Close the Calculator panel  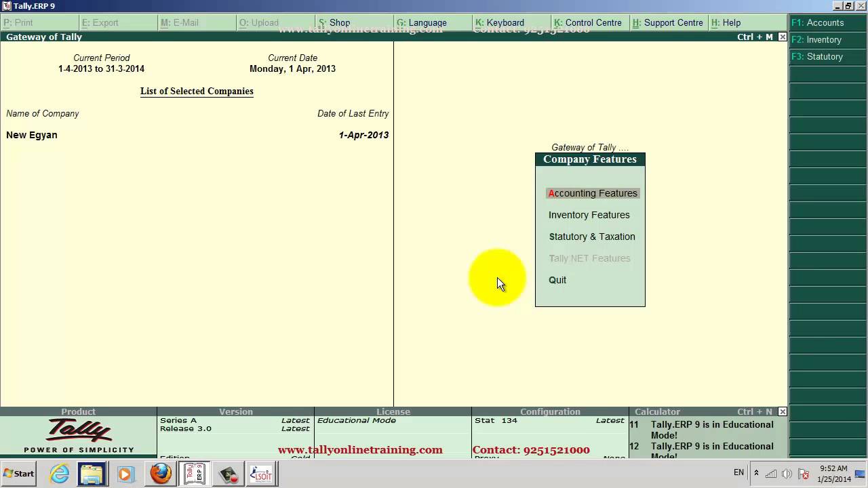point(783,411)
